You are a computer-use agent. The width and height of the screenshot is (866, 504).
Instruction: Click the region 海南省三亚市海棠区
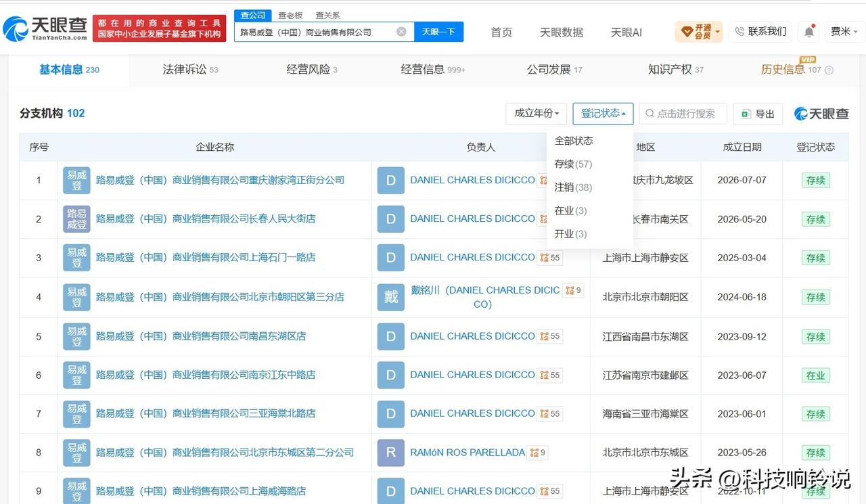tap(645, 413)
